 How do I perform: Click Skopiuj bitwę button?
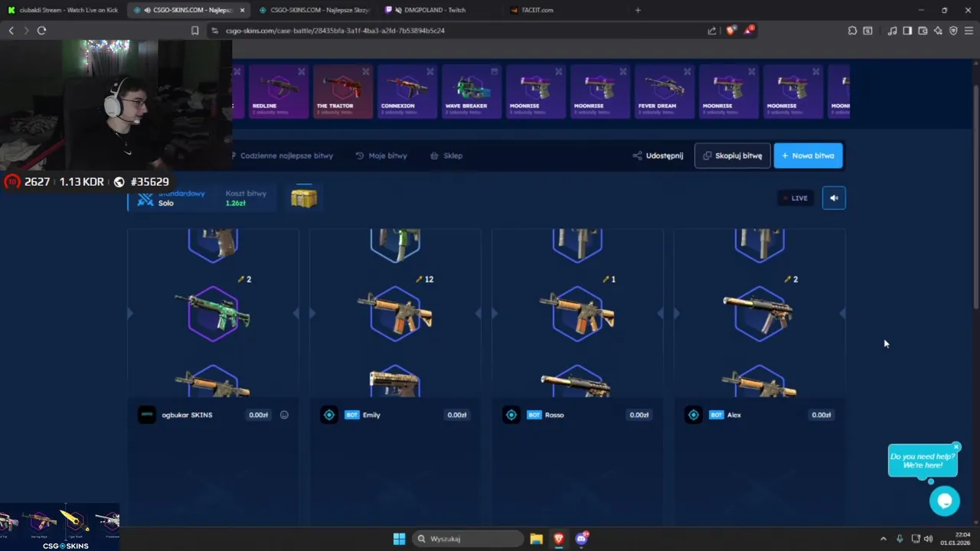pyautogui.click(x=732, y=155)
